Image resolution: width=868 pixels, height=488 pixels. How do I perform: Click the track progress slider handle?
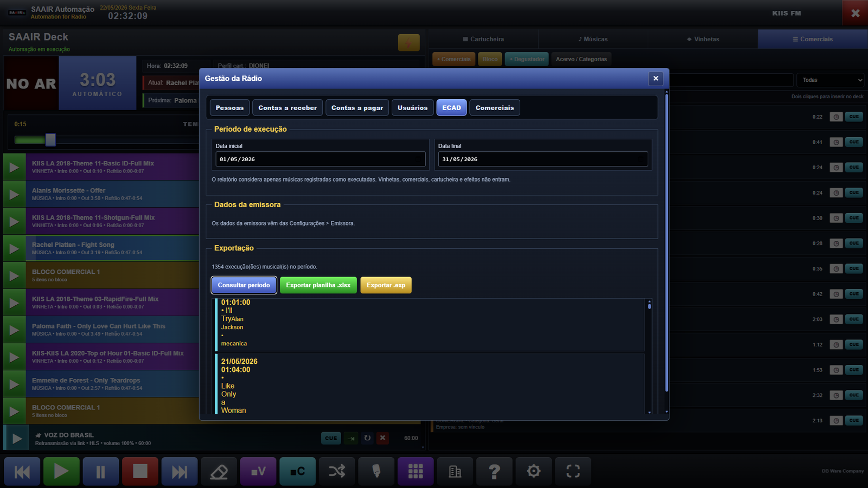[50, 140]
